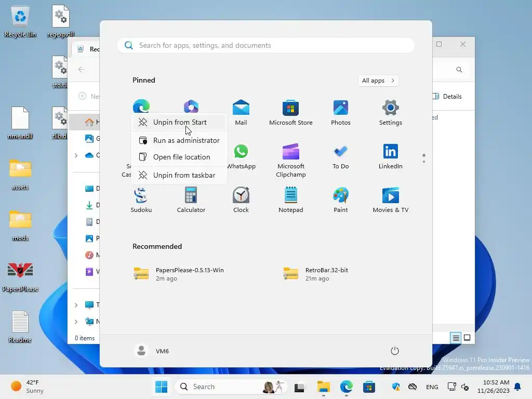The image size is (532, 399).
Task: Open Movies & TV app
Action: (x=391, y=200)
